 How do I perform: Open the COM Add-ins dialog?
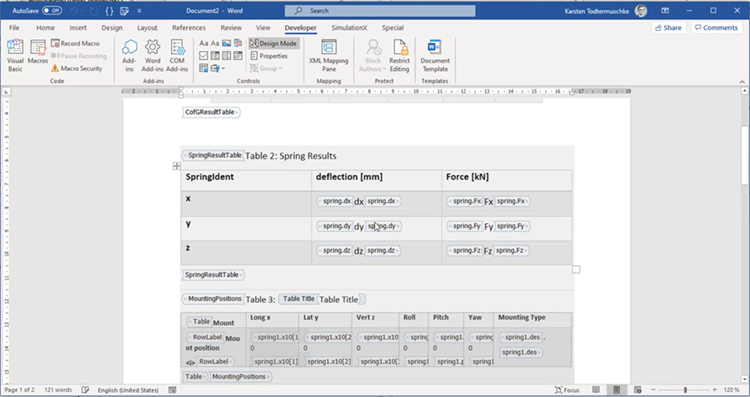click(177, 55)
